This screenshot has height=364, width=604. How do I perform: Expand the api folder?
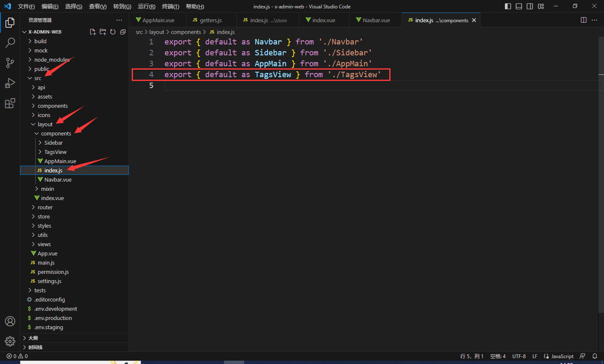(75, 87)
